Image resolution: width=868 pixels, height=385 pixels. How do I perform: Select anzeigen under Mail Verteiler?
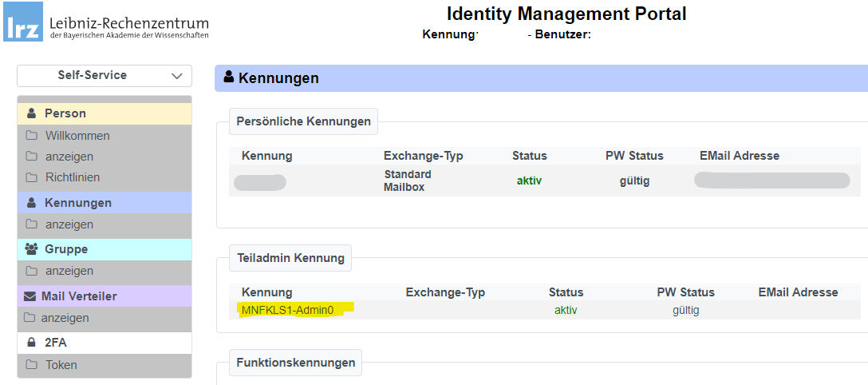click(65, 318)
